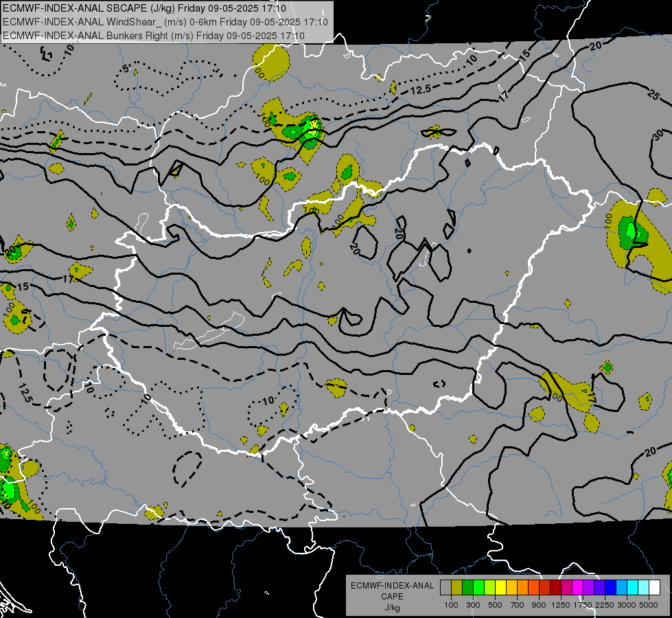Click the gray swatch in the CAPE legend
This screenshot has width=672, height=618.
(445, 588)
